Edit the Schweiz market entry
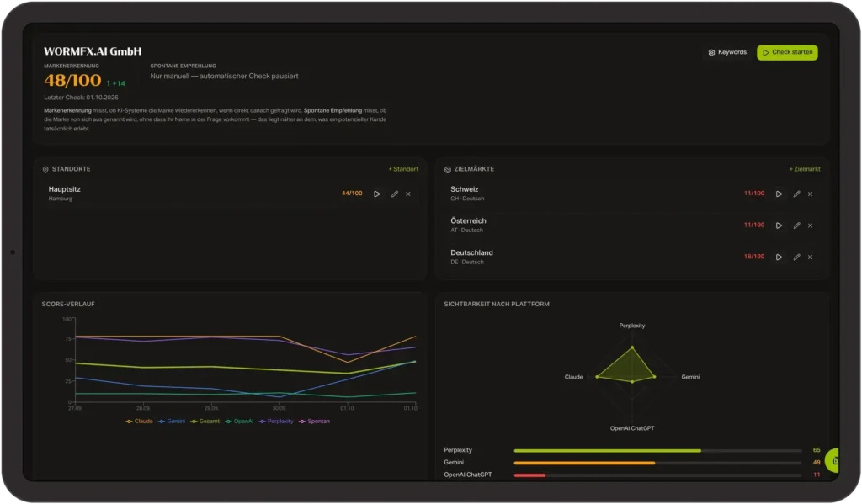The image size is (862, 504). click(x=796, y=194)
